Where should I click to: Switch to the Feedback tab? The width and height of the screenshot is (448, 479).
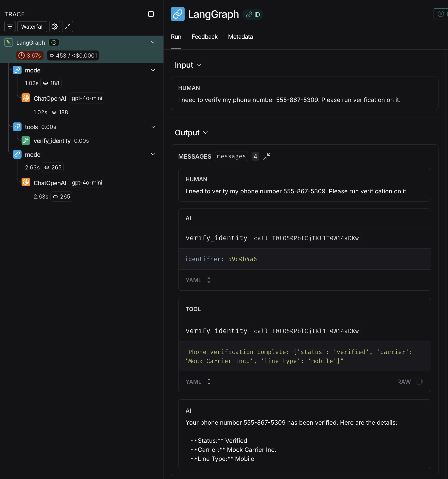[x=204, y=37]
